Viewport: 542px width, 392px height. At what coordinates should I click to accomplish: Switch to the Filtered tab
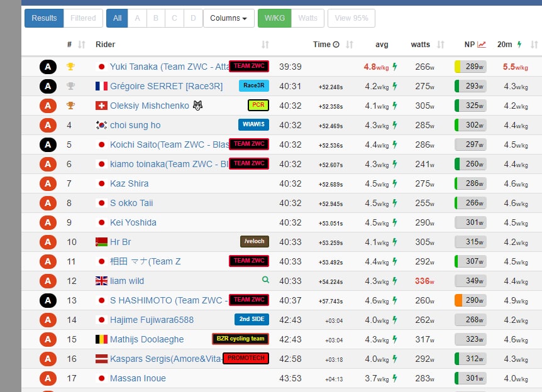tap(83, 18)
